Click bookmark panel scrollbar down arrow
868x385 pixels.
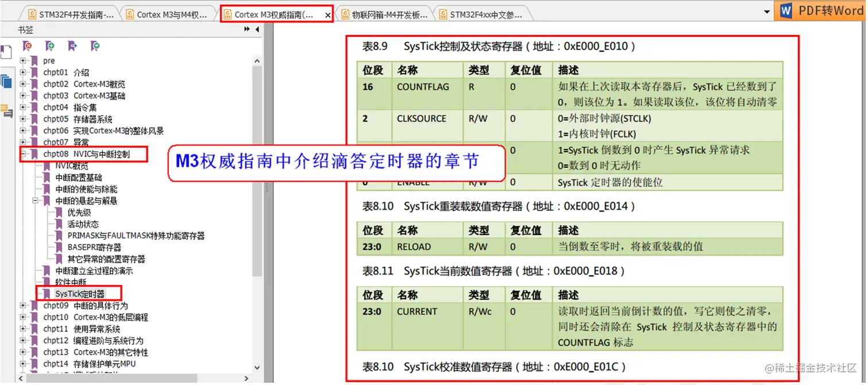[257, 368]
